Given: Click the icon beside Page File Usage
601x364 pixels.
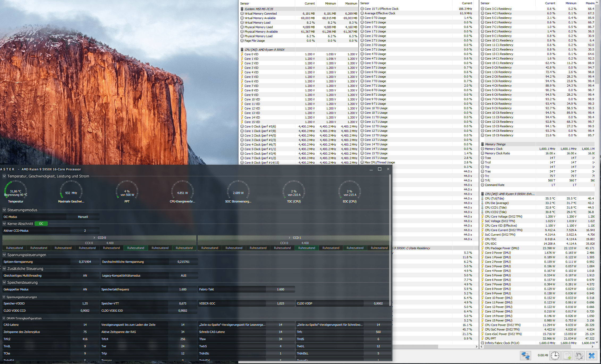Looking at the screenshot, I should [x=242, y=41].
